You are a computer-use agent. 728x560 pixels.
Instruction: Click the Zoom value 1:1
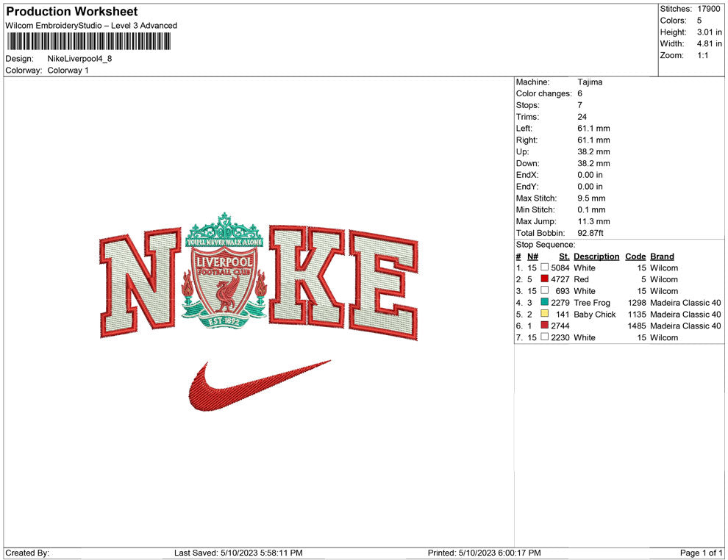tap(702, 55)
